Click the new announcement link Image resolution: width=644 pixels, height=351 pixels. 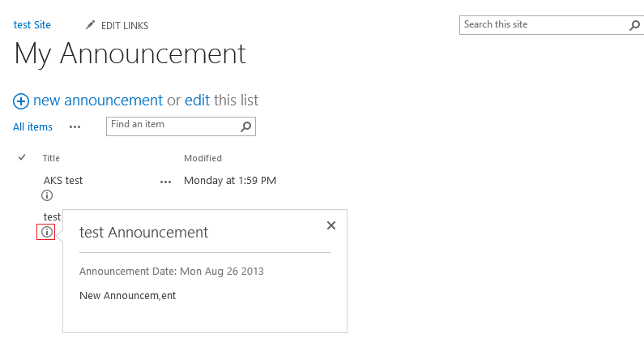[98, 101]
